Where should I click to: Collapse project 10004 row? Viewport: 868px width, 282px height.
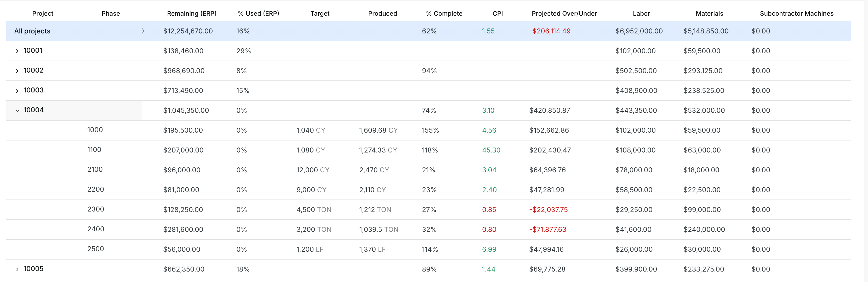tap(17, 110)
